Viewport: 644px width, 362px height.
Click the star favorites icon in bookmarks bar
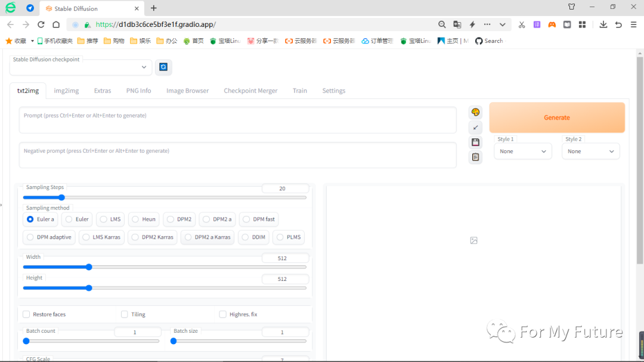[9, 41]
